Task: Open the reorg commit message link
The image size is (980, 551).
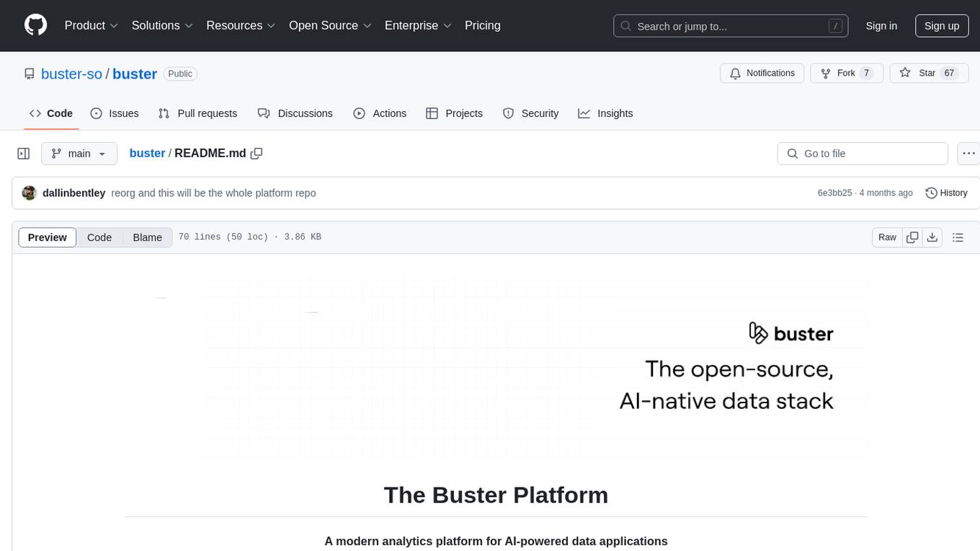Action: (214, 193)
